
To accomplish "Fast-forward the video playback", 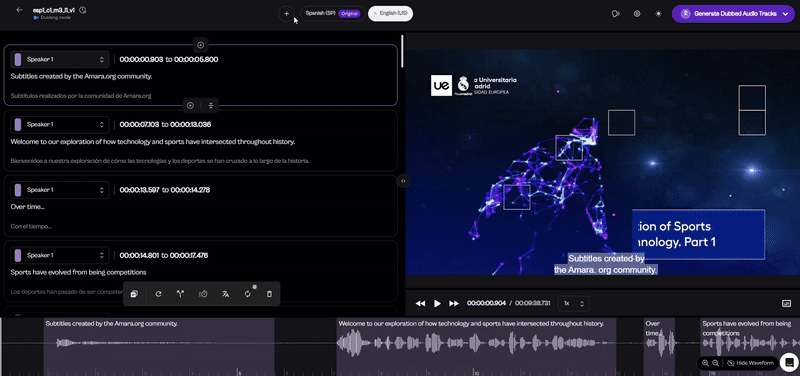I will click(x=454, y=304).
